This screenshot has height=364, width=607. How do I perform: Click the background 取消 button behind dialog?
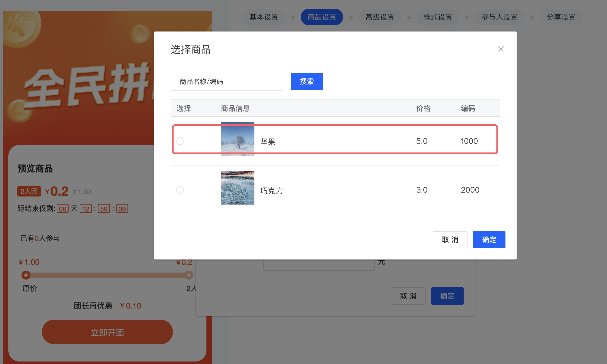[408, 296]
